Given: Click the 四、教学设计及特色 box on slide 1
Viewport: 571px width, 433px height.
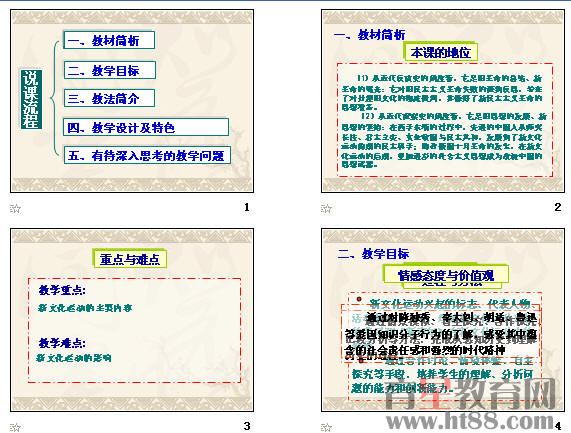Looking at the screenshot, I should click(x=146, y=127).
